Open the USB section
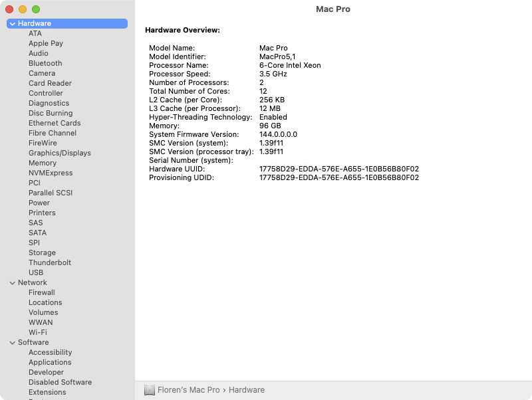Viewport: 532px width, 400px height. tap(36, 272)
